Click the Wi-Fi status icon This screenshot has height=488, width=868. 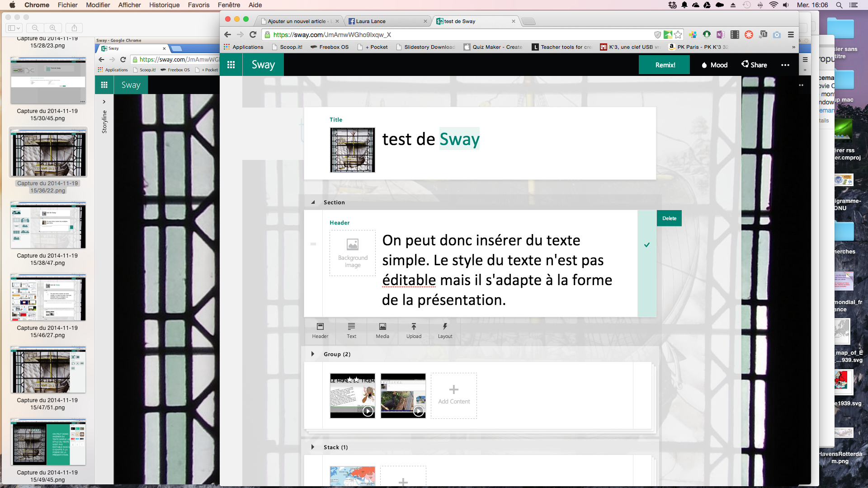click(x=774, y=5)
